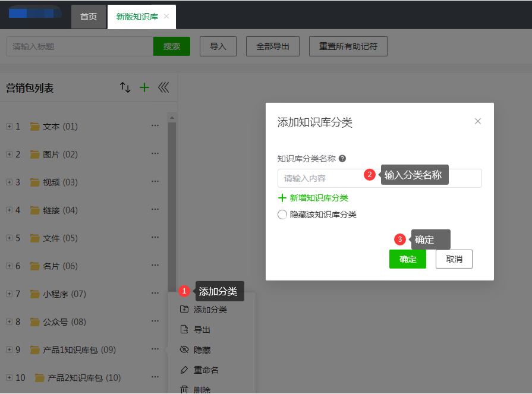Click the sort arrows icon in 营销包列表
Image resolution: width=532 pixels, height=394 pixels.
tap(125, 87)
